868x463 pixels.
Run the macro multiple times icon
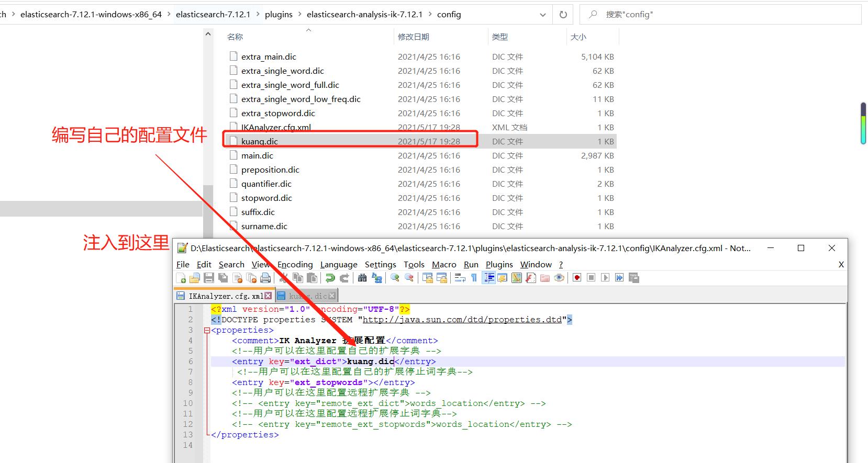click(619, 278)
